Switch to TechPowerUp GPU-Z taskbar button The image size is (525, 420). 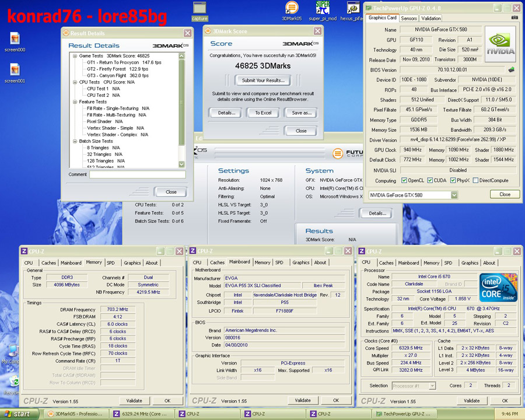tap(405, 414)
